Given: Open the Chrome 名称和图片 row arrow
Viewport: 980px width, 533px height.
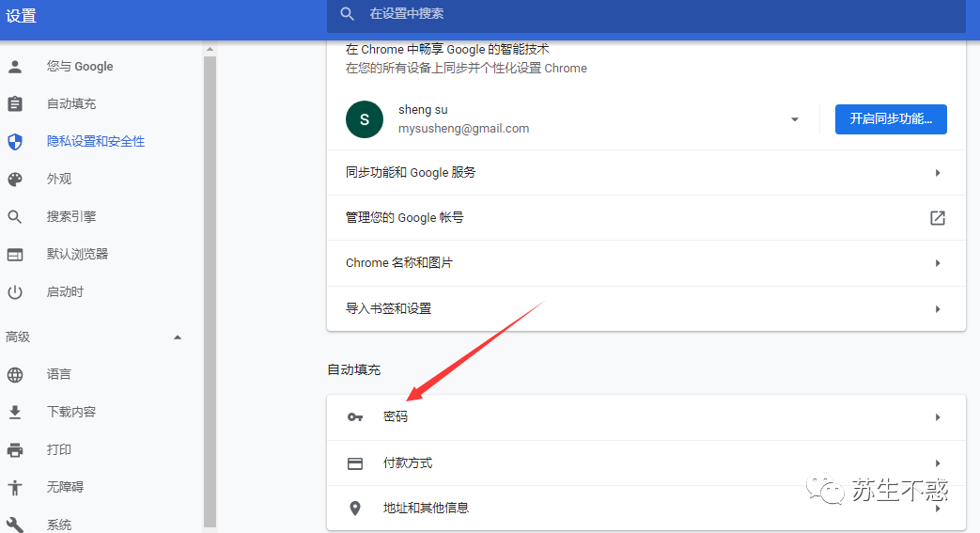Looking at the screenshot, I should pyautogui.click(x=938, y=263).
